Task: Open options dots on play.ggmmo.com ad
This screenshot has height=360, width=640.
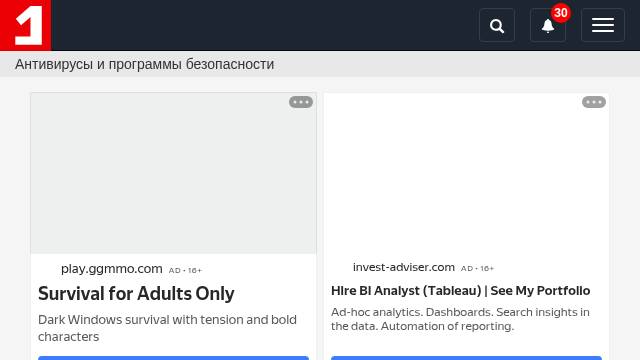Action: (x=301, y=102)
